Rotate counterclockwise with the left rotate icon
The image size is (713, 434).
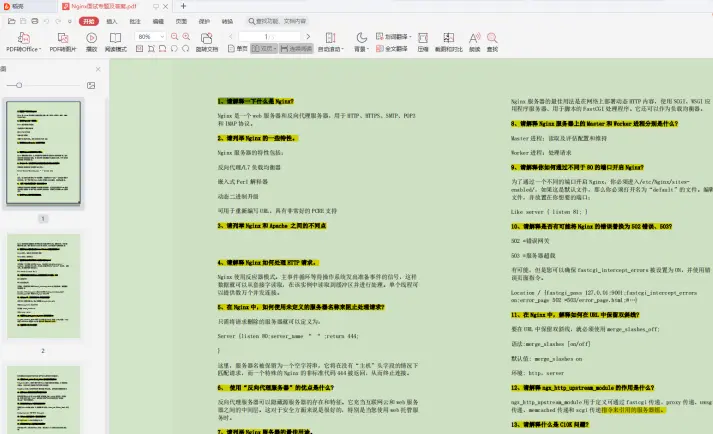174,49
